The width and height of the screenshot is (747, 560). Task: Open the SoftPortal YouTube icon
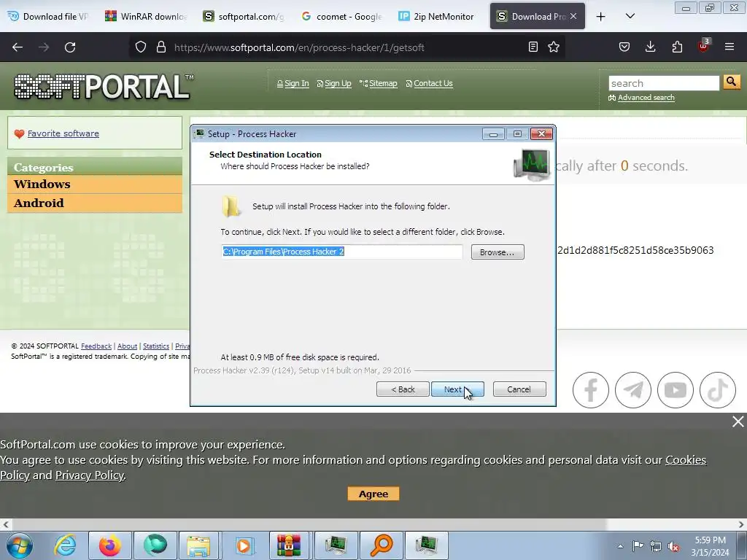pos(676,390)
